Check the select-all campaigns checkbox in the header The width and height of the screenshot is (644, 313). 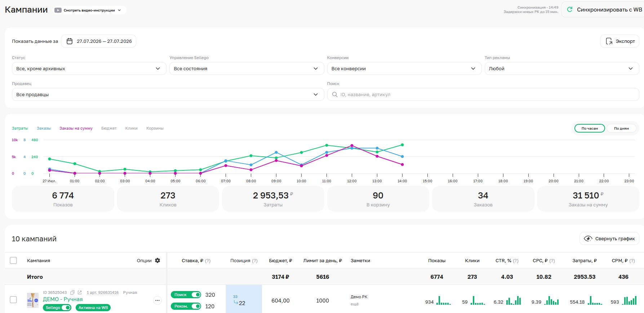tap(13, 260)
